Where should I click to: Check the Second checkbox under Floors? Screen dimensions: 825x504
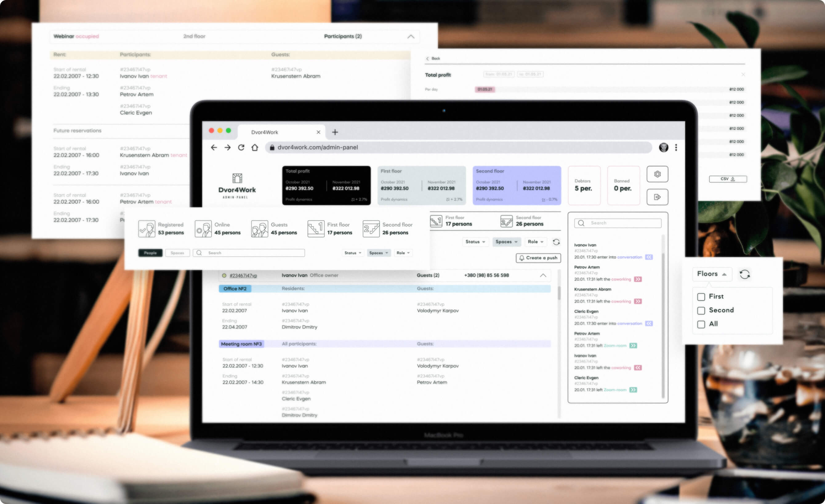coord(701,310)
